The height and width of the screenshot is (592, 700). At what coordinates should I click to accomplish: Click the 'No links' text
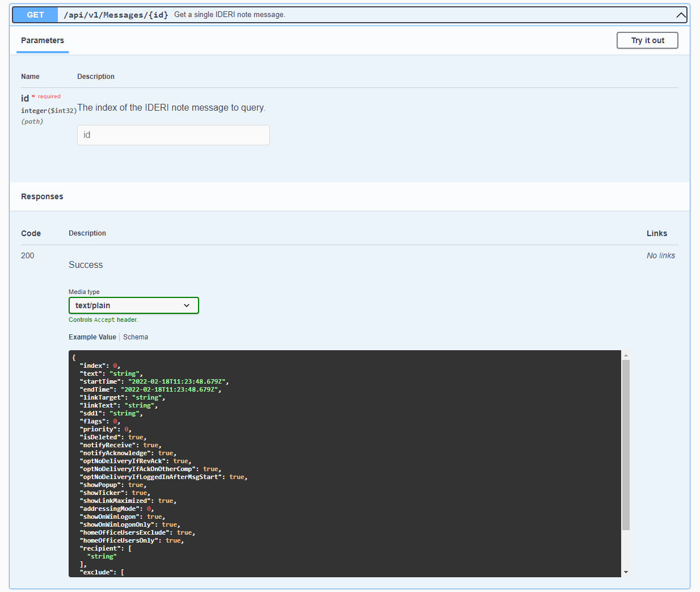(x=661, y=255)
